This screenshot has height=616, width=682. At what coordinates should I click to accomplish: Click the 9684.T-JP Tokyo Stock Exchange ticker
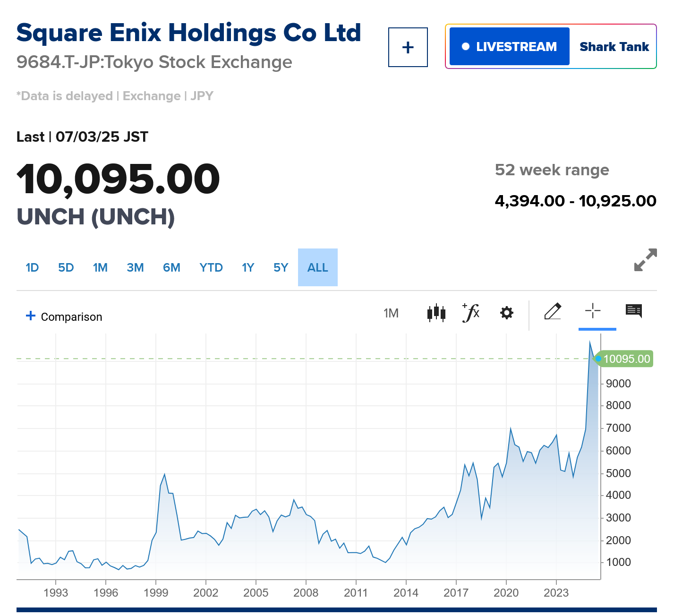tap(154, 62)
